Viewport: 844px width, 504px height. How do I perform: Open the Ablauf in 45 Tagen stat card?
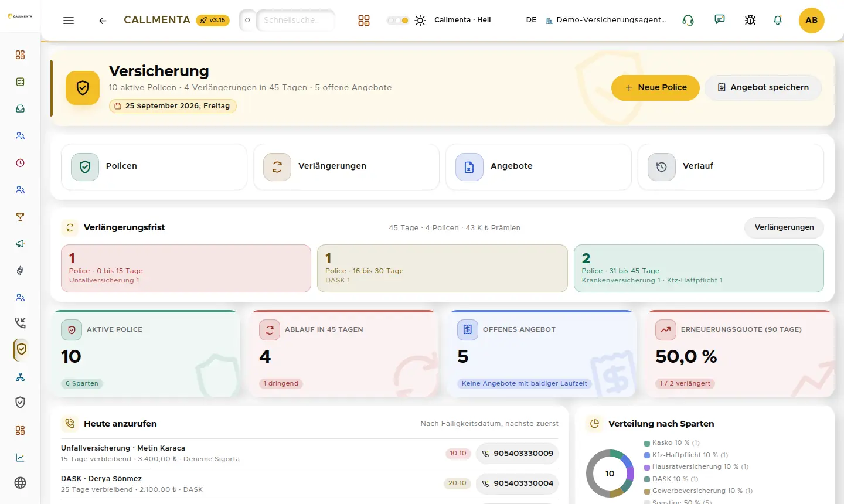[344, 354]
